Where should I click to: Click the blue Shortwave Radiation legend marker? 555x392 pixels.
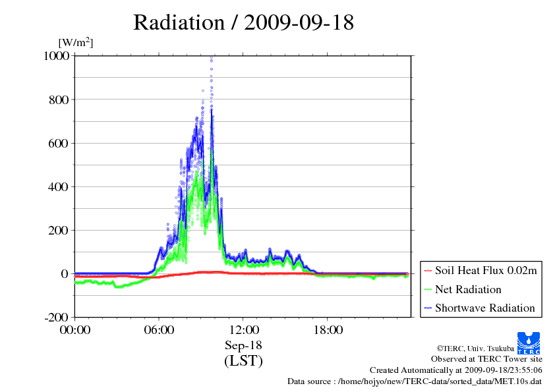pos(428,308)
